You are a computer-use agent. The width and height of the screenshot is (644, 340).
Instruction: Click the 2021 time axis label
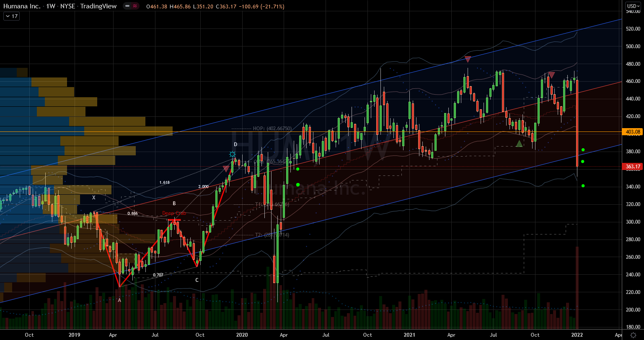pos(410,335)
